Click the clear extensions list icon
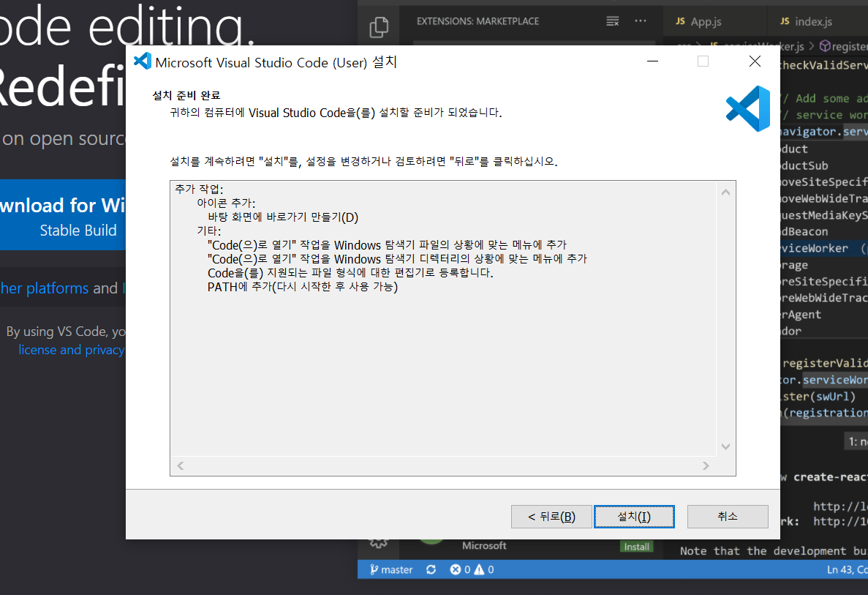Screen dimensions: 868x595 click(x=612, y=21)
